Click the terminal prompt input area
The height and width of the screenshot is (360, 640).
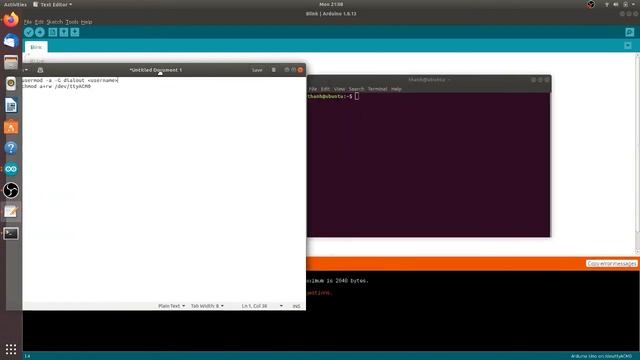357,96
